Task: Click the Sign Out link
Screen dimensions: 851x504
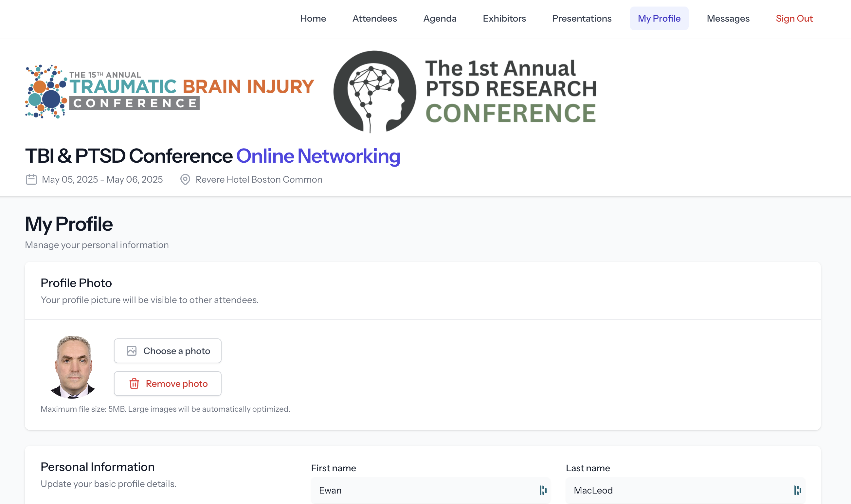Action: coord(794,18)
